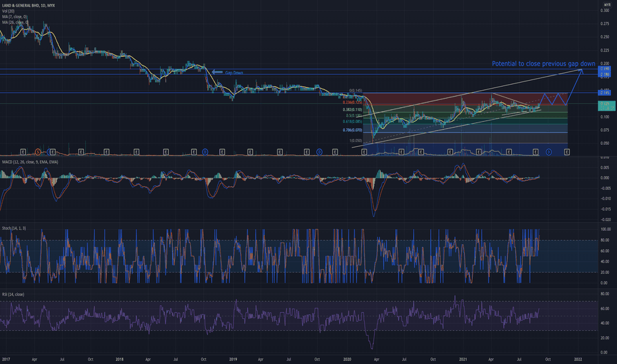Click the blue D dividend marker near Oct 2021
The height and width of the screenshot is (364, 617).
point(549,152)
